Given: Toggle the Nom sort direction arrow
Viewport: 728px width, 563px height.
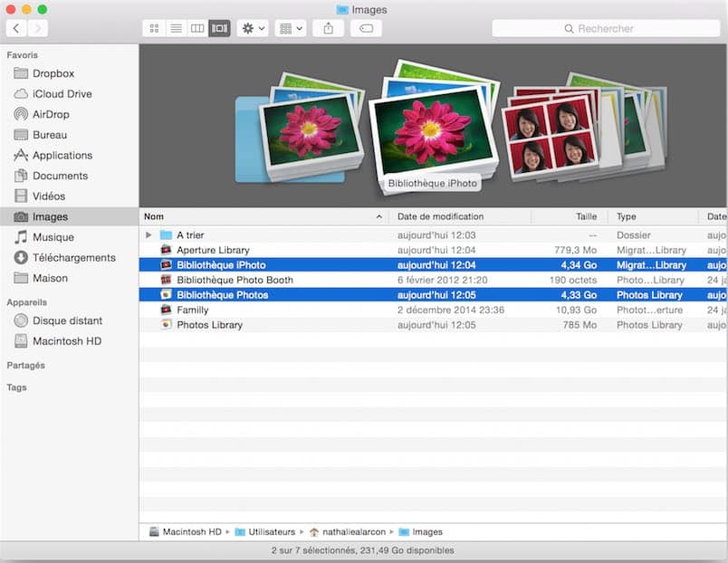Looking at the screenshot, I should [379, 216].
